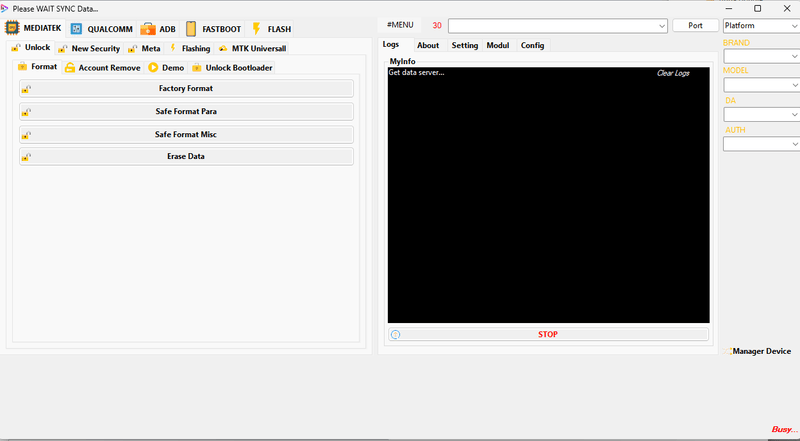
Task: Click the Factory Format button
Action: click(186, 89)
